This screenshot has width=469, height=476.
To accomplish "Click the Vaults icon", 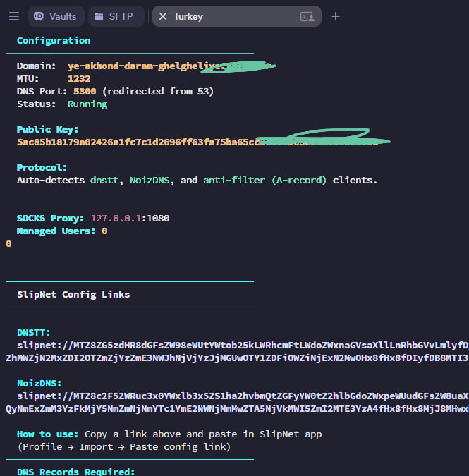I will click(x=39, y=16).
